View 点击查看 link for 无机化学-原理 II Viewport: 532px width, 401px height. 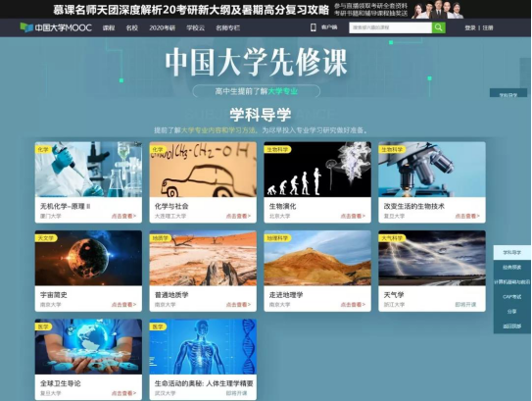[x=123, y=216]
